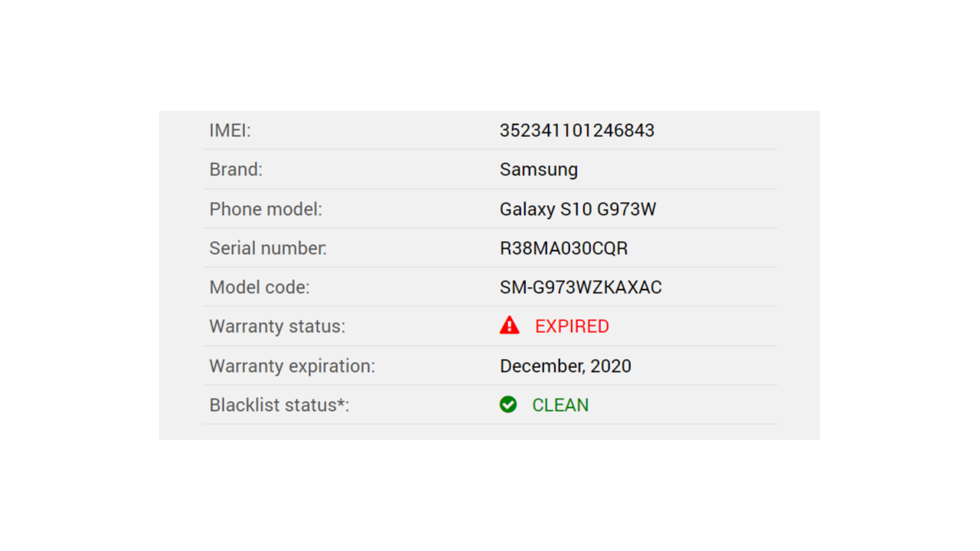Click the asterisk in Blacklist status label
Screen dimensions: 980x551
click(x=340, y=401)
